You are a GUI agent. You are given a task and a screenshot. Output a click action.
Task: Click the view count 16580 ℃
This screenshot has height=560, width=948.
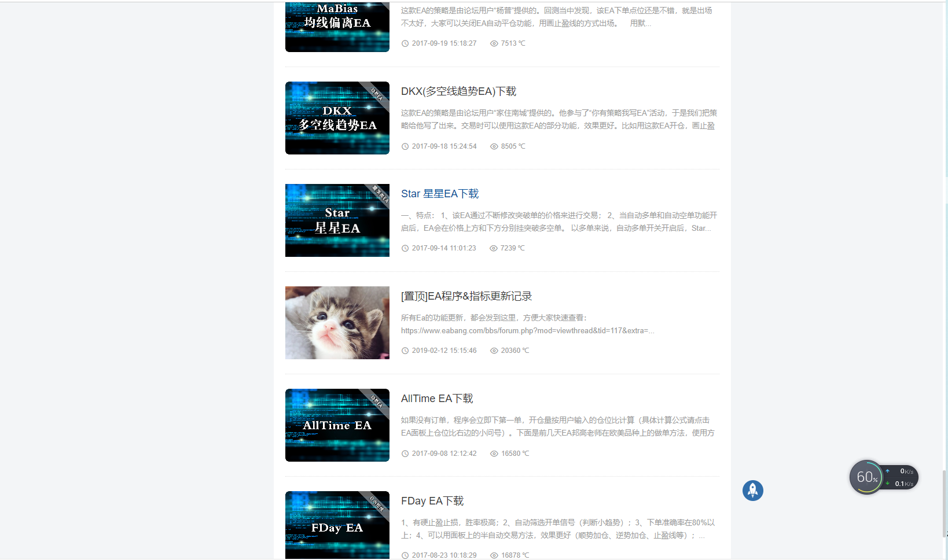[515, 454]
